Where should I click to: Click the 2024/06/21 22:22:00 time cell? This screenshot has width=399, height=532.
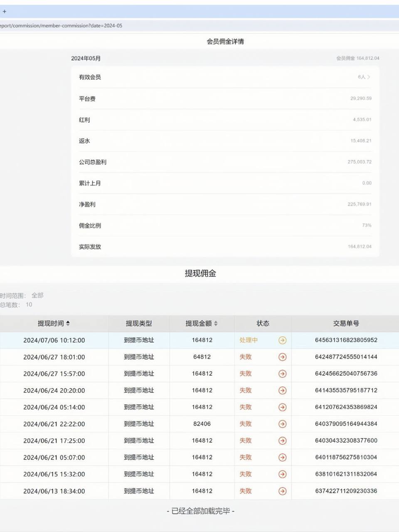point(54,424)
